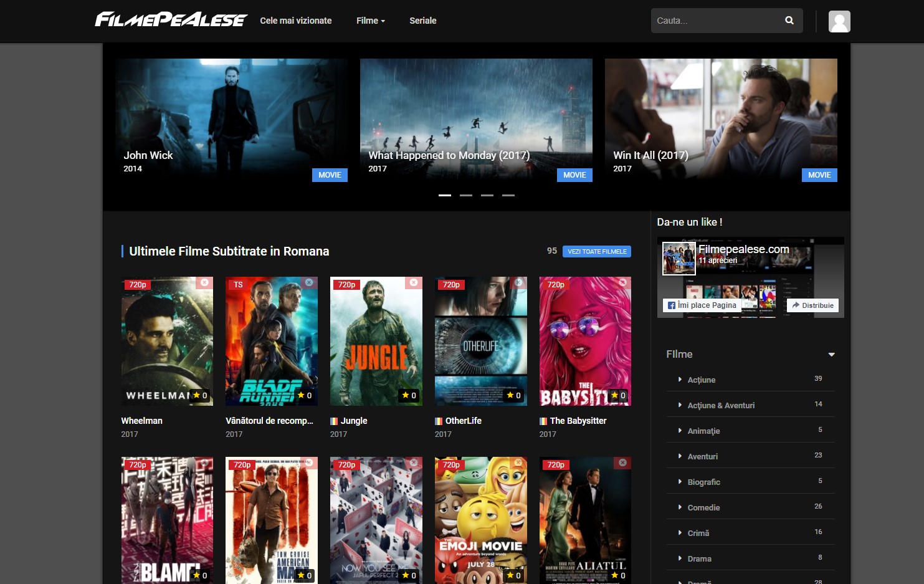This screenshot has width=924, height=584.
Task: Select the Aventuri category
Action: tap(703, 456)
